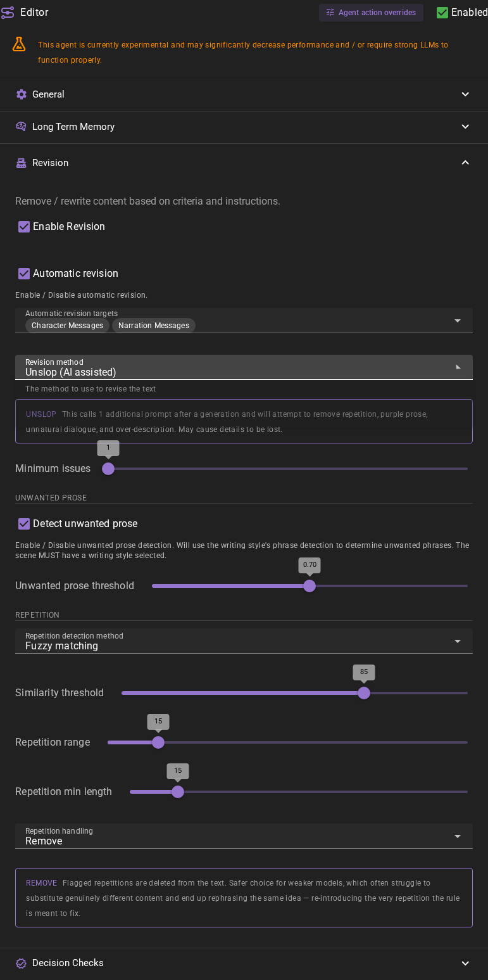Toggle Automatic revision checkbox
Screen dimensions: 488x980
click(x=24, y=274)
